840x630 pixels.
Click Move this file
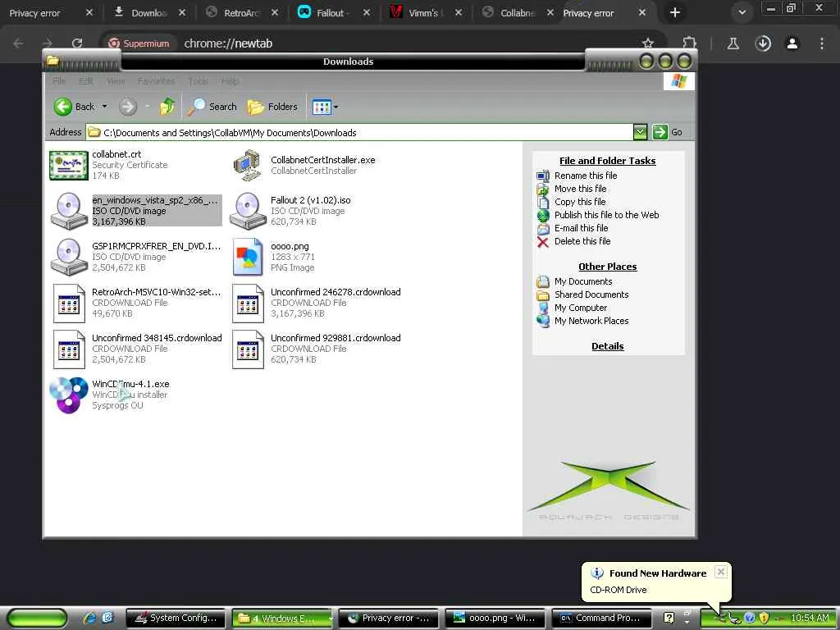click(580, 189)
